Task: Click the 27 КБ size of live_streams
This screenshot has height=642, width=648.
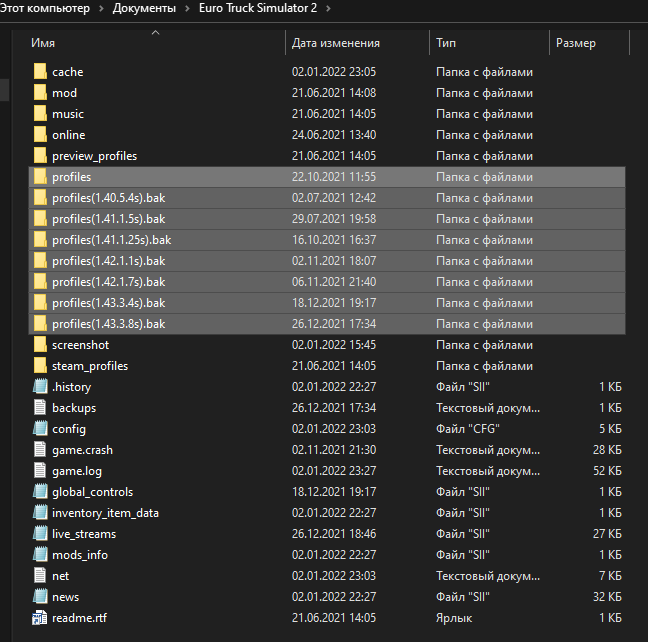Action: point(607,534)
